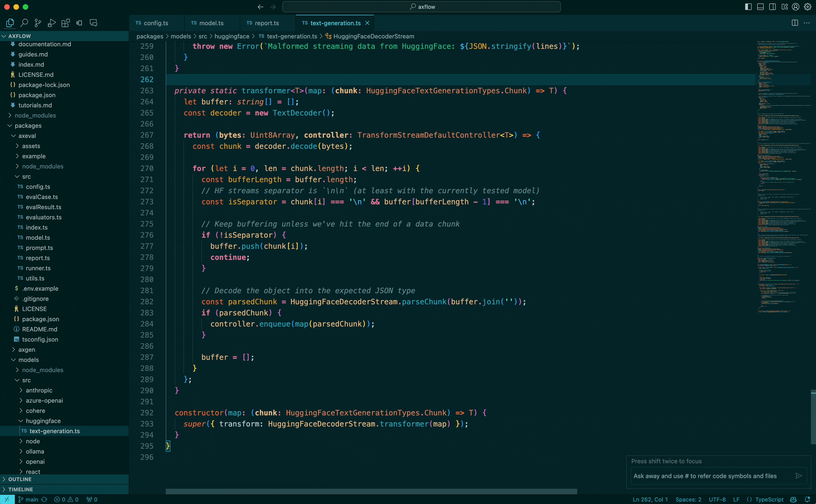Viewport: 816px width, 504px height.
Task: Expand the OUTLINE section
Action: point(20,479)
